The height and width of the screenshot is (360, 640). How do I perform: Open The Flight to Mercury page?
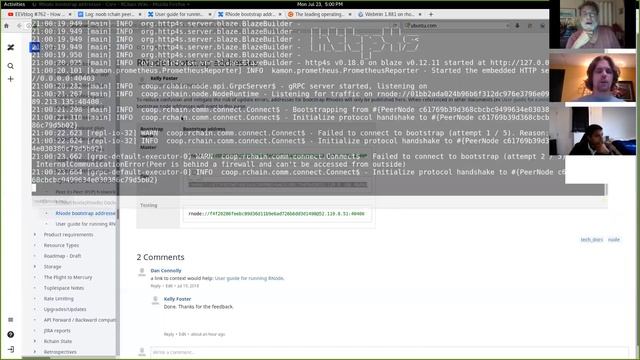pos(68,277)
